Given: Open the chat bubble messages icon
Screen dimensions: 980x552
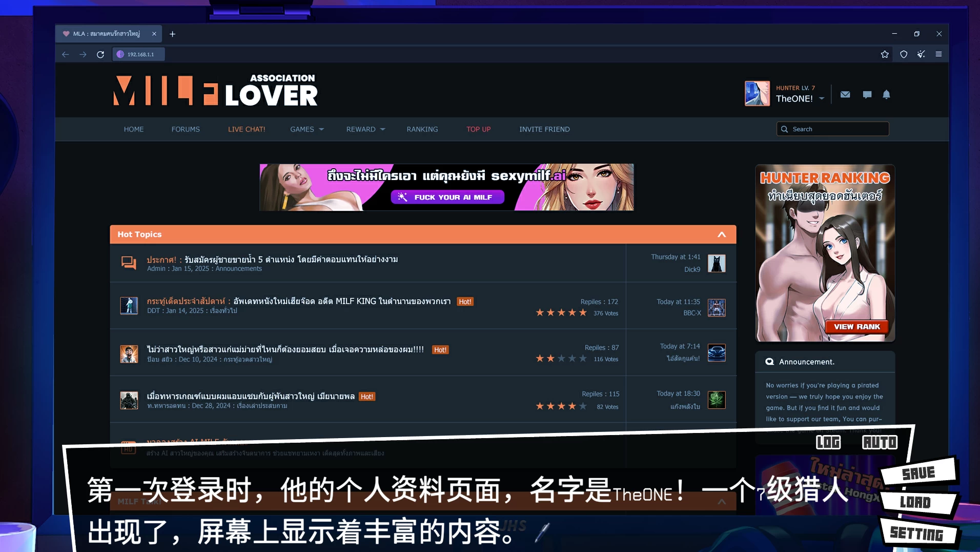Looking at the screenshot, I should (x=866, y=94).
